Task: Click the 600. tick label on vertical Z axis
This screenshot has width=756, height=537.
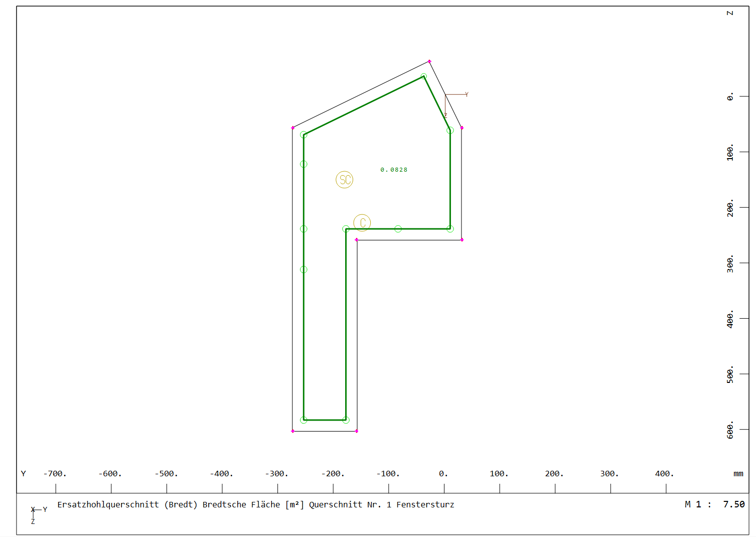Action: pos(730,430)
